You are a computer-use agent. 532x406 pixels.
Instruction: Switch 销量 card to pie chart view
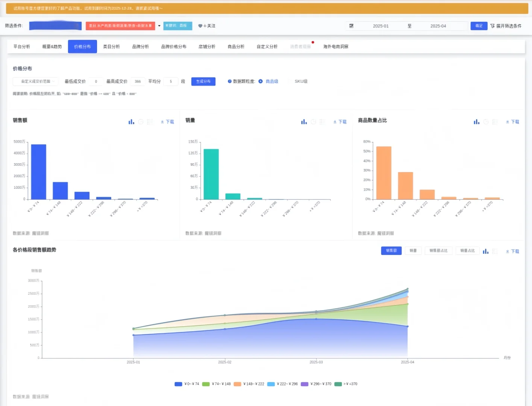(314, 122)
